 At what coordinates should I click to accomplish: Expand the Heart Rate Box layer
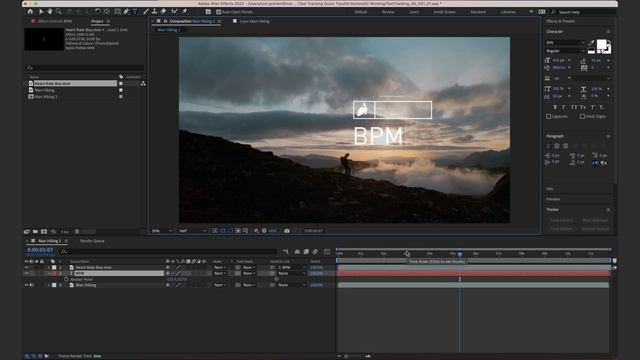pyautogui.click(x=49, y=268)
